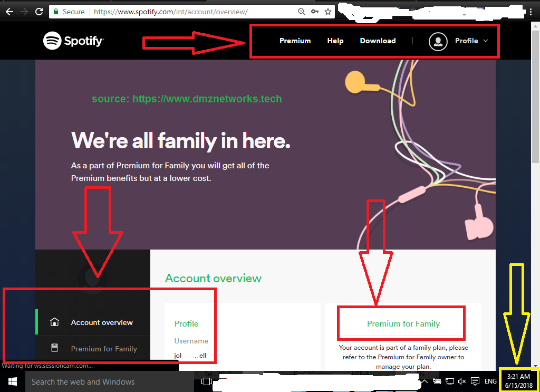
Task: Click the zoom magnifier icon in address bar
Action: 301,12
